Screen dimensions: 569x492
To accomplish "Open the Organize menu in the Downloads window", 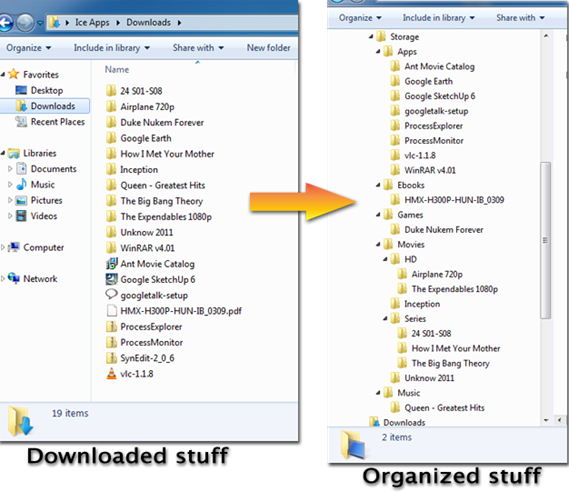I will coord(29,48).
